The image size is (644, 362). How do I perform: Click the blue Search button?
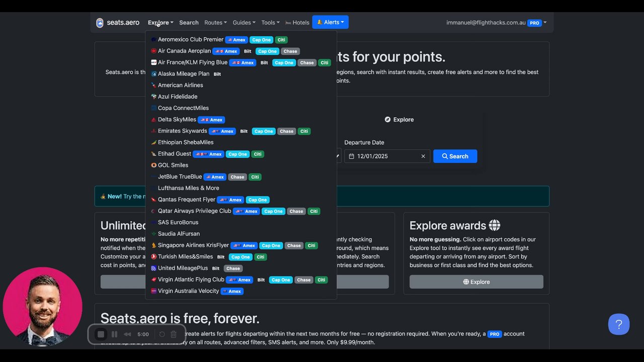point(455,156)
